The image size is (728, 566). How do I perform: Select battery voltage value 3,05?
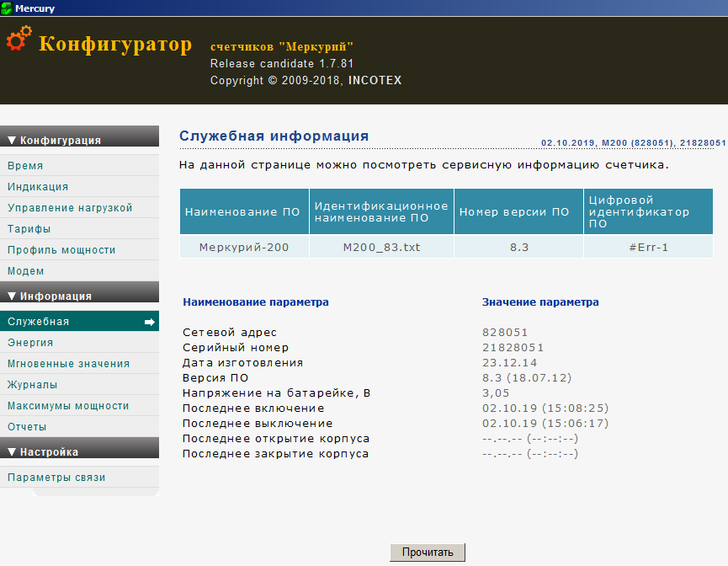[496, 393]
